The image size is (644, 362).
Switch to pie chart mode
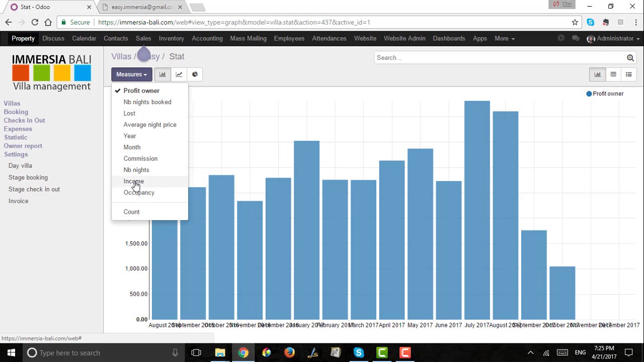195,74
